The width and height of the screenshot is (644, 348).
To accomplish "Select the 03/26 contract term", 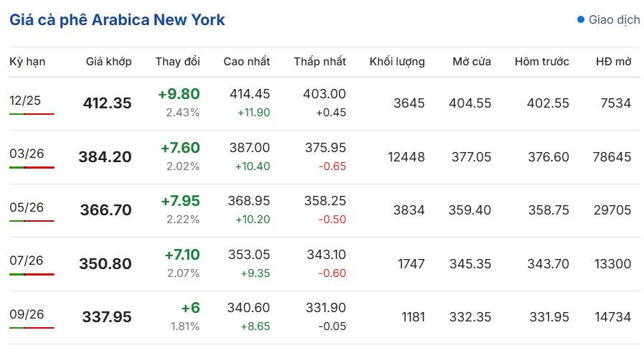I will pyautogui.click(x=27, y=153).
